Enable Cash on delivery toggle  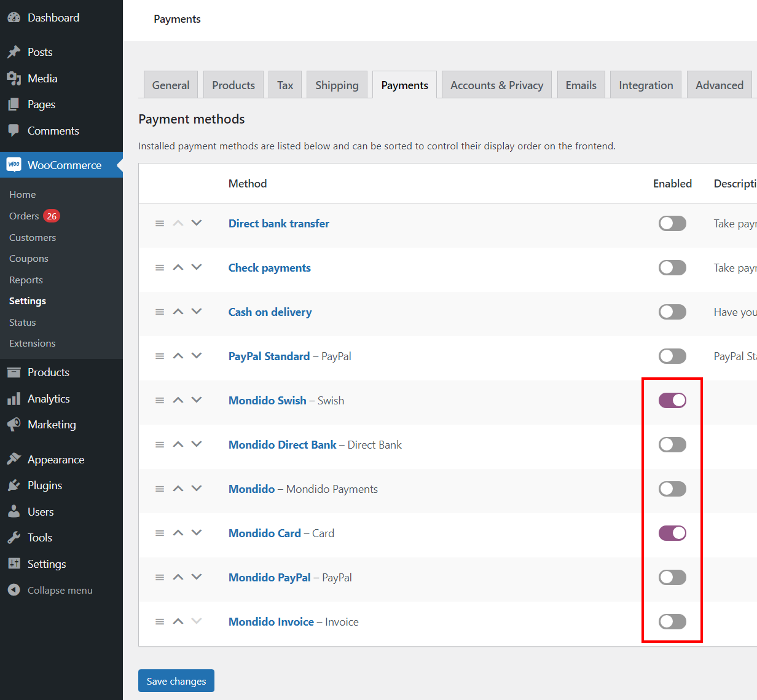672,312
